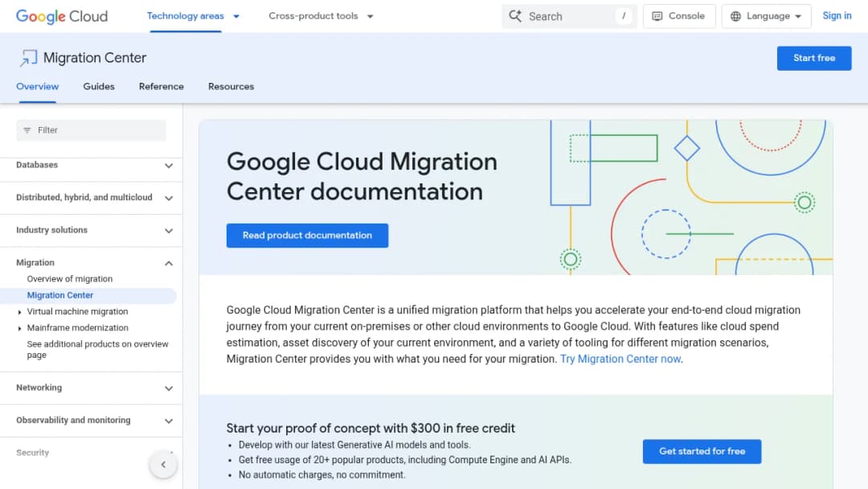This screenshot has height=489, width=868.
Task: Click the Migration Center product icon
Action: click(x=28, y=58)
